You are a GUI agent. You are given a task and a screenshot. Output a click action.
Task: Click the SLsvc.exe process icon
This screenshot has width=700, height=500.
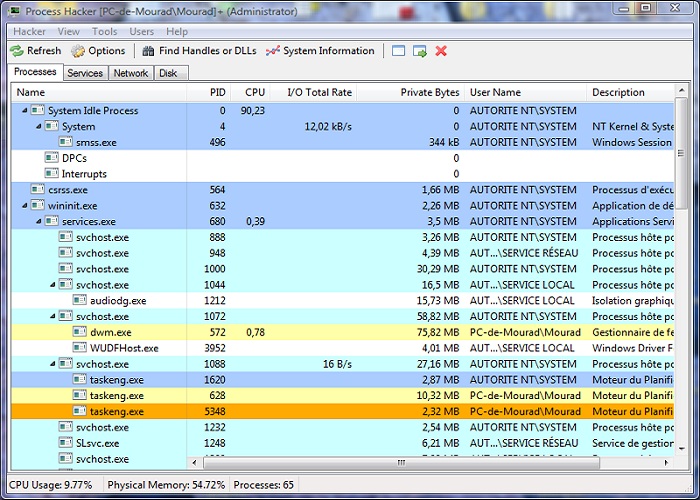[x=66, y=442]
